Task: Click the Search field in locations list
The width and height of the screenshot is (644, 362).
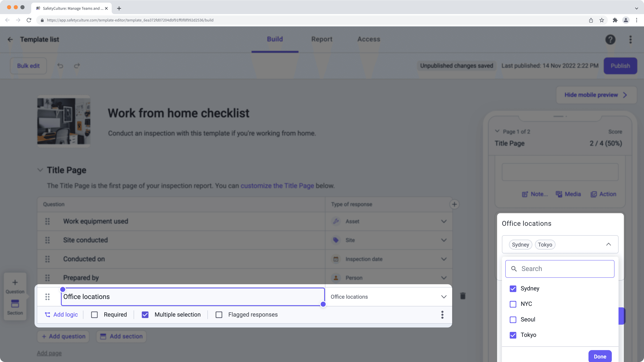Action: pos(560,269)
